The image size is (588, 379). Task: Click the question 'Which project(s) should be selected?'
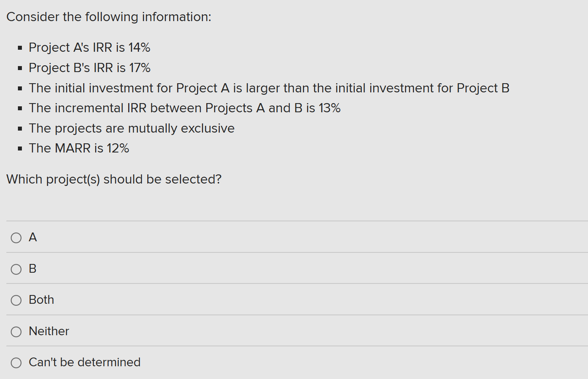click(114, 180)
